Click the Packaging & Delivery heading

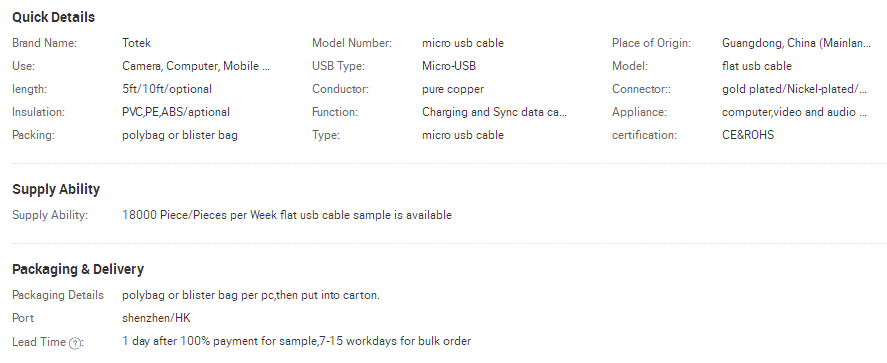click(78, 269)
